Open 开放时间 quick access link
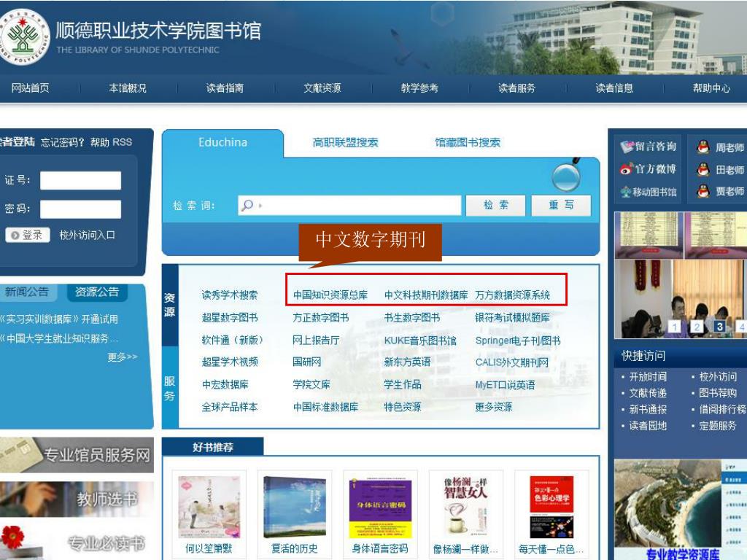Image resolution: width=747 pixels, height=560 pixels. [648, 377]
